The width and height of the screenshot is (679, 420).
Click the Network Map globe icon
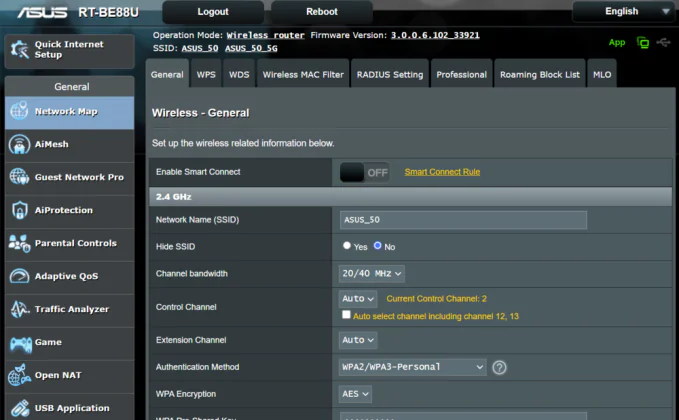click(x=19, y=110)
